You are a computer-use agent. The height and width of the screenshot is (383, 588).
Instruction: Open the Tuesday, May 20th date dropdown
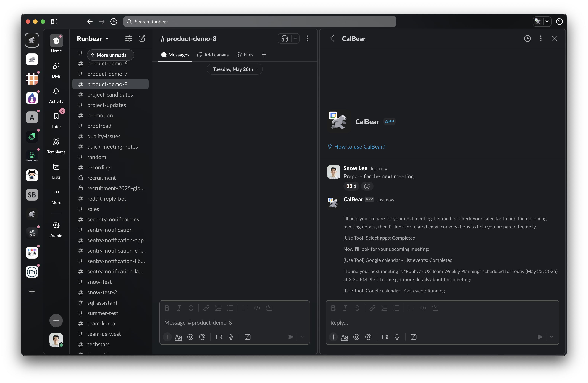pyautogui.click(x=235, y=69)
